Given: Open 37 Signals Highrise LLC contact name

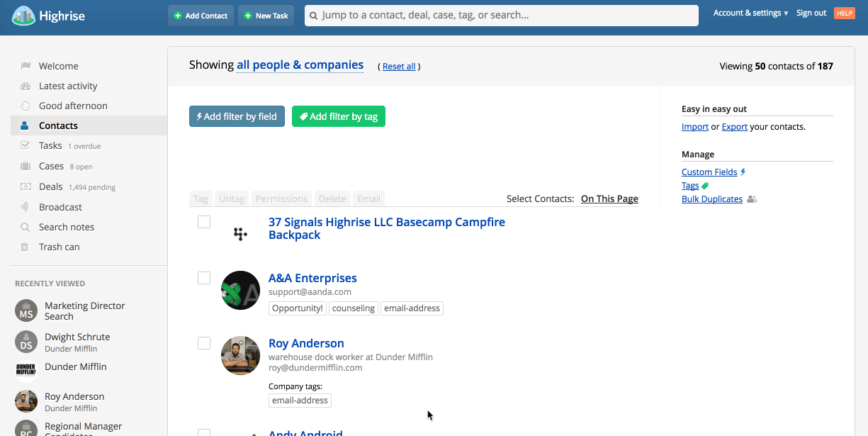Looking at the screenshot, I should pyautogui.click(x=387, y=228).
